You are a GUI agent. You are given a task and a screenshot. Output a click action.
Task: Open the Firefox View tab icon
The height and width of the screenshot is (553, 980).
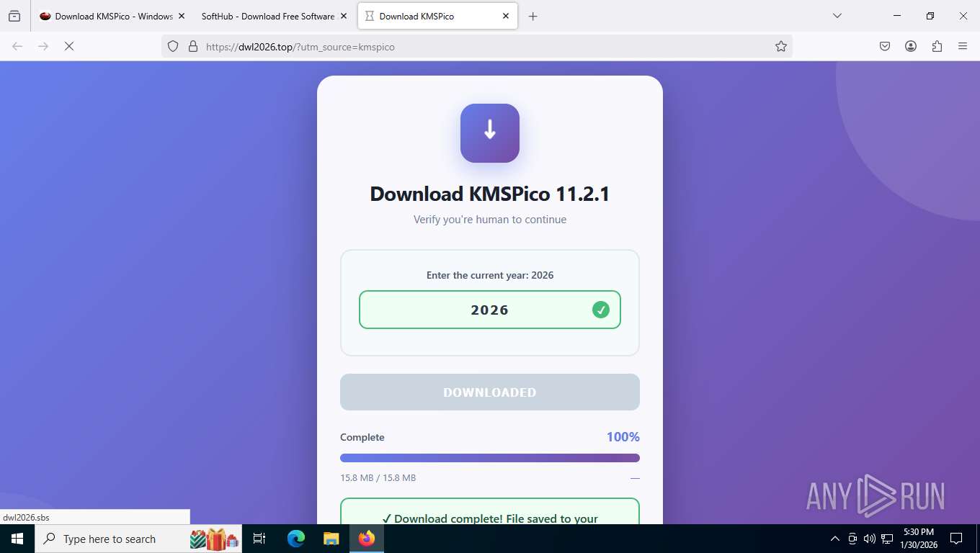14,16
